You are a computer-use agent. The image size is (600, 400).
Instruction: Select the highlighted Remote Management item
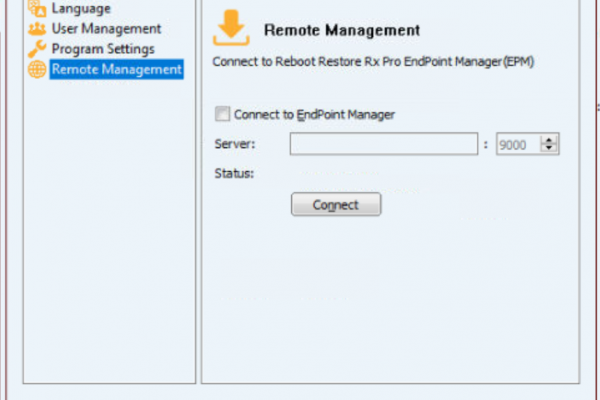pos(116,69)
